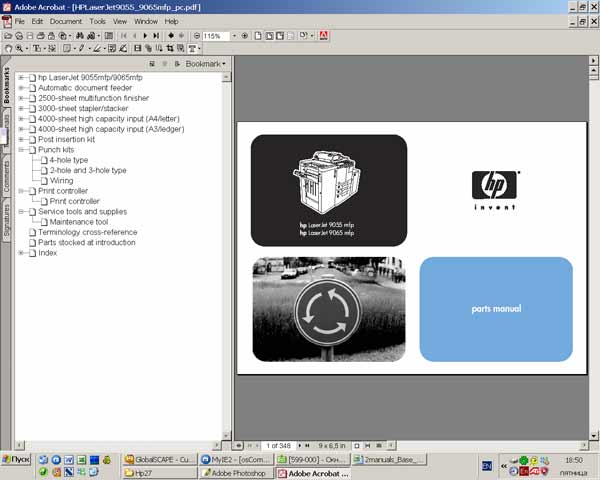Go to first page using toolbar arrow
The width and height of the screenshot is (600, 480).
(x=124, y=36)
